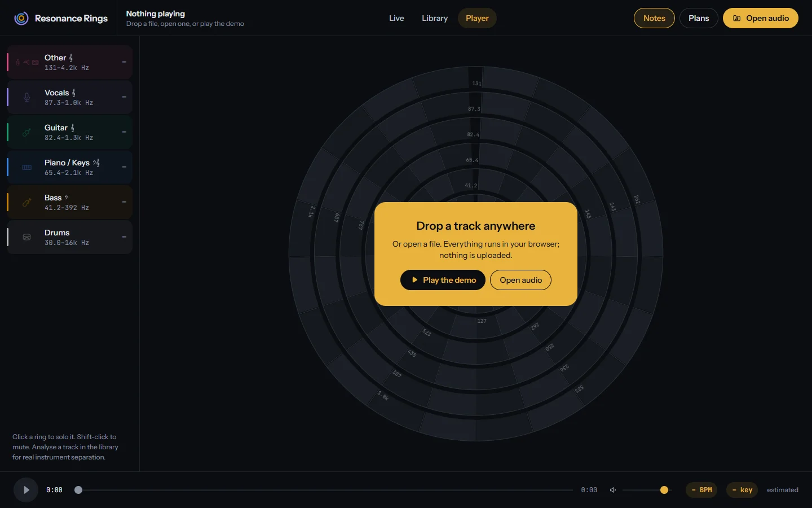
Task: Click the bass clef next to Bass
Action: click(x=67, y=198)
